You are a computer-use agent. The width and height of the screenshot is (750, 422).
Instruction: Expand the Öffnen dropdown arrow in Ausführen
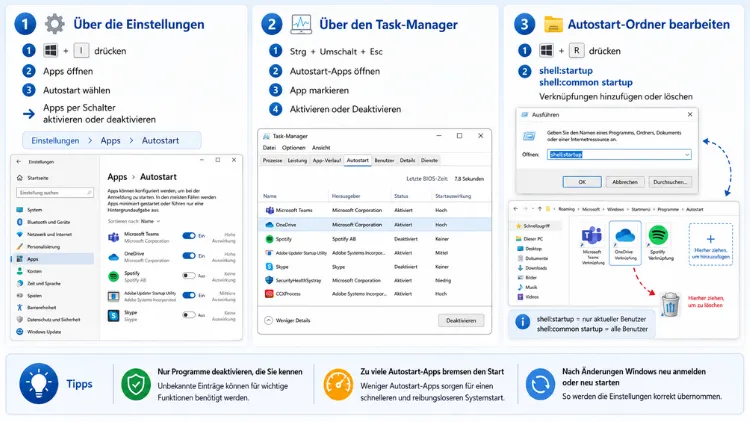tap(687, 155)
